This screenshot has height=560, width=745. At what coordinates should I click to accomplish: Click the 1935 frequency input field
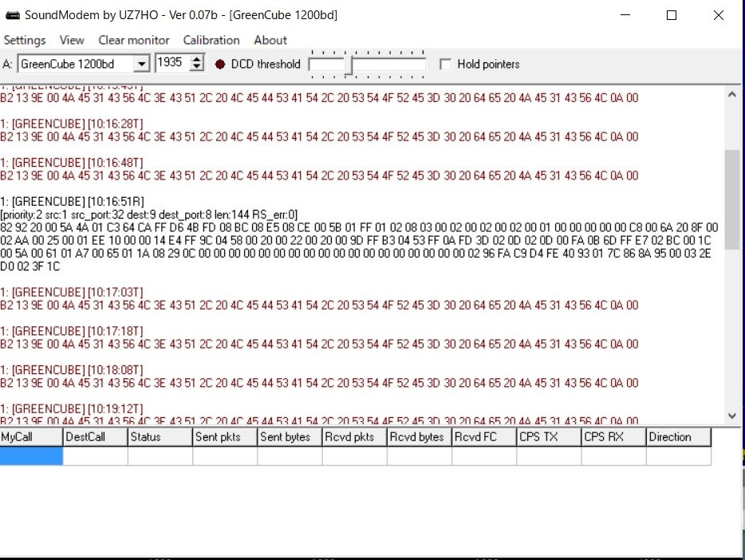tap(172, 63)
